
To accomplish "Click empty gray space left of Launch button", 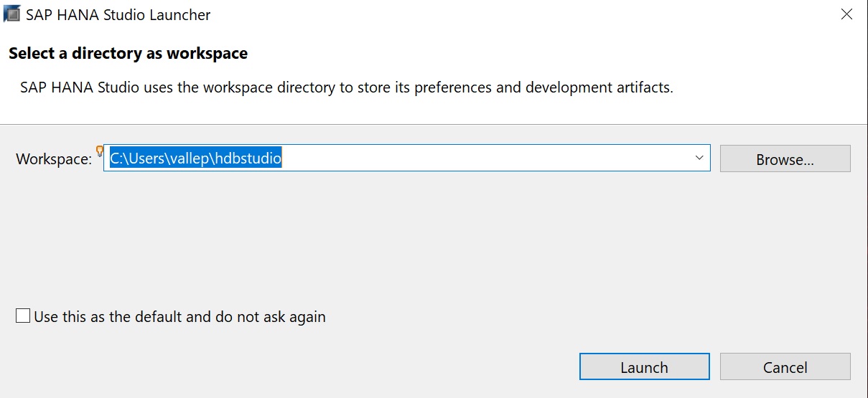I will point(359,367).
